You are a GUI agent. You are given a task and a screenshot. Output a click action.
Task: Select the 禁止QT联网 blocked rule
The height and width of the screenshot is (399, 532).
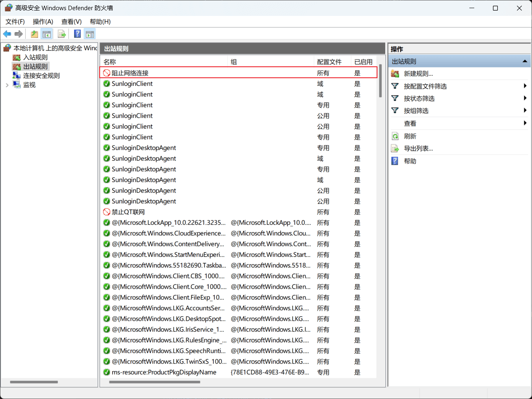click(x=128, y=212)
